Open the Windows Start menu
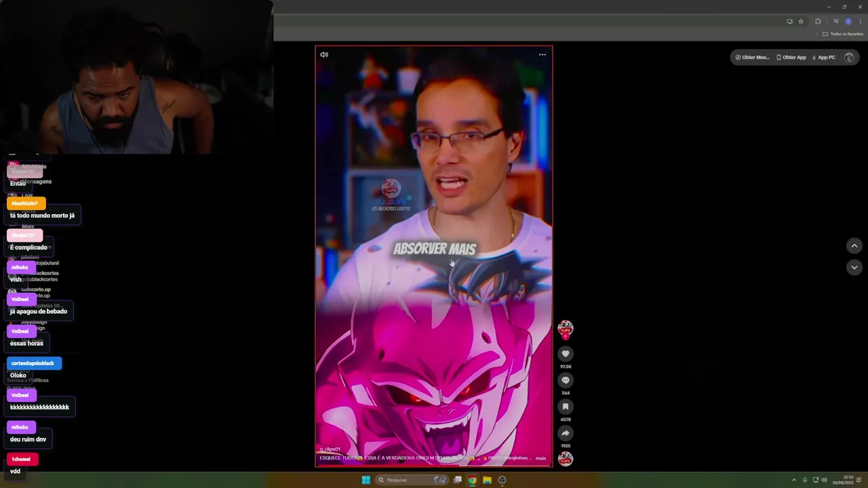Image resolution: width=868 pixels, height=488 pixels. pos(366,480)
